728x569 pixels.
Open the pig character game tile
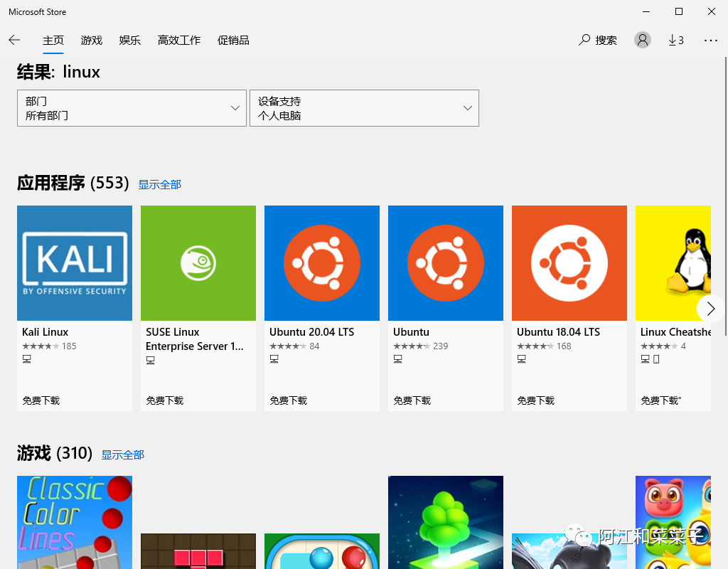coord(673,522)
